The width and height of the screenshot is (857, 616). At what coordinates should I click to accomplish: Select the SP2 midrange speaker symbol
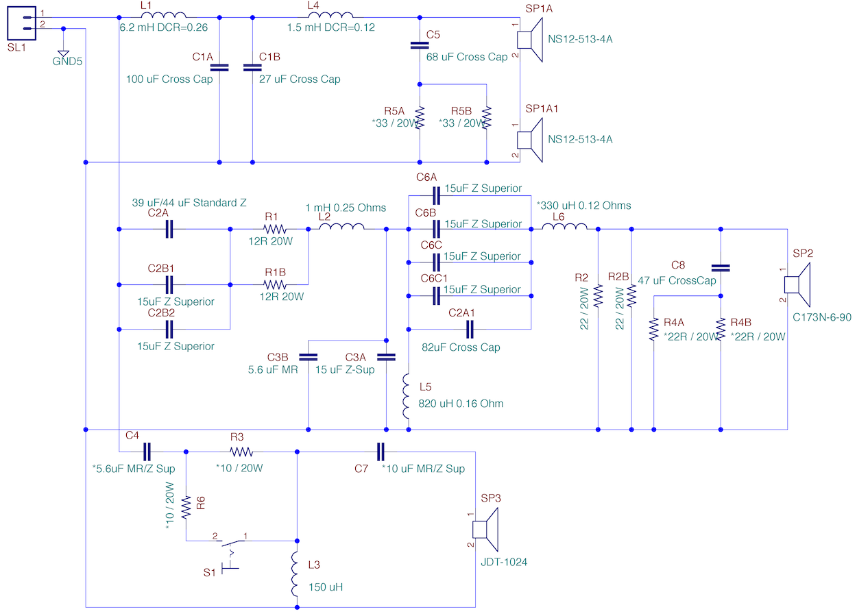797,284
